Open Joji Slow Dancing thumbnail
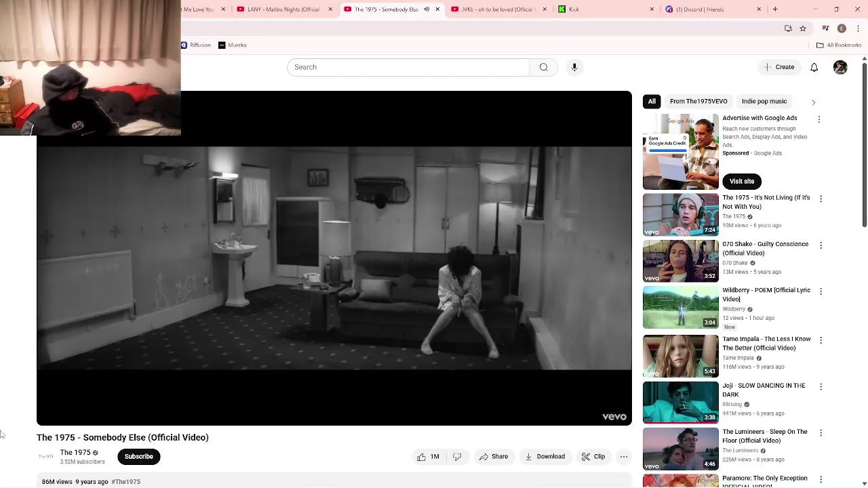Viewport: 868px width, 488px height. tap(680, 403)
